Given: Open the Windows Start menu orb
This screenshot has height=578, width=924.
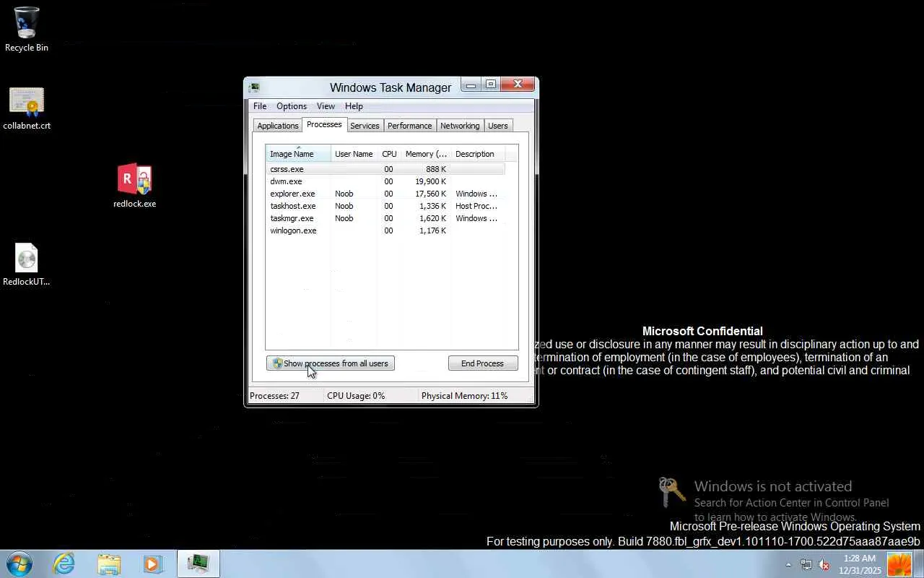Looking at the screenshot, I should pyautogui.click(x=19, y=564).
